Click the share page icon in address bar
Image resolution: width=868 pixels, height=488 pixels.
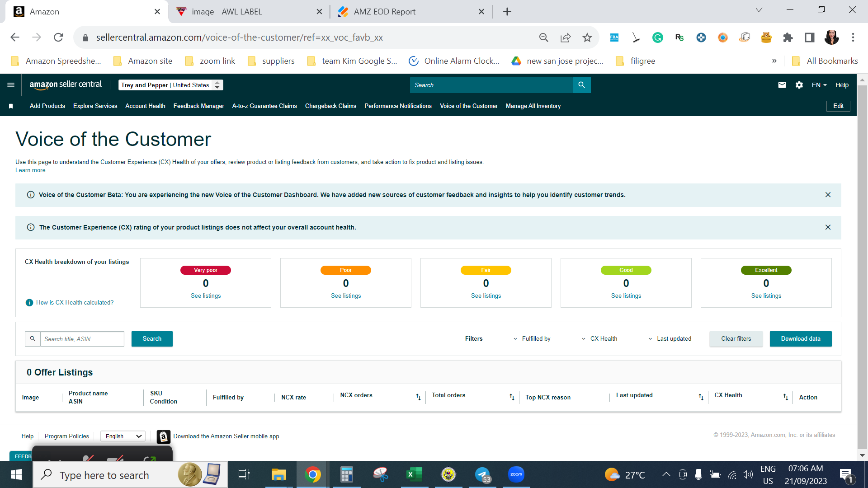(x=565, y=38)
